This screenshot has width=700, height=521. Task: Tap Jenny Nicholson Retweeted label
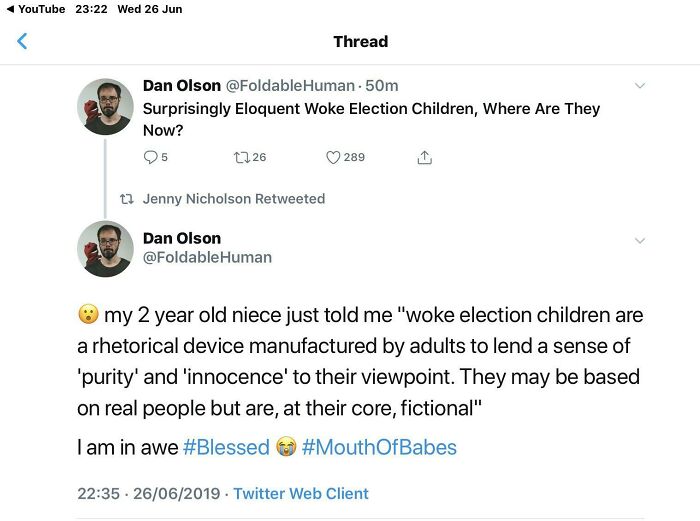click(x=234, y=199)
